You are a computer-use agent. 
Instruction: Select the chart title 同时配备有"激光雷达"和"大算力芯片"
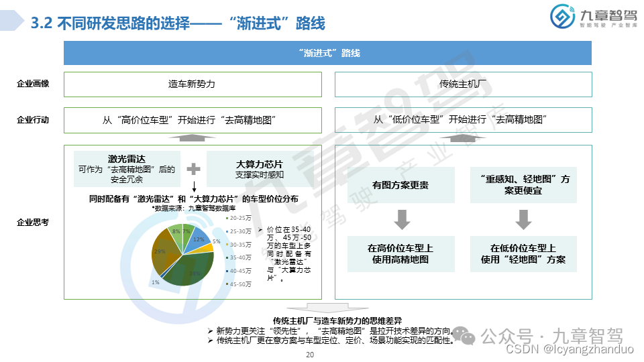click(x=193, y=198)
